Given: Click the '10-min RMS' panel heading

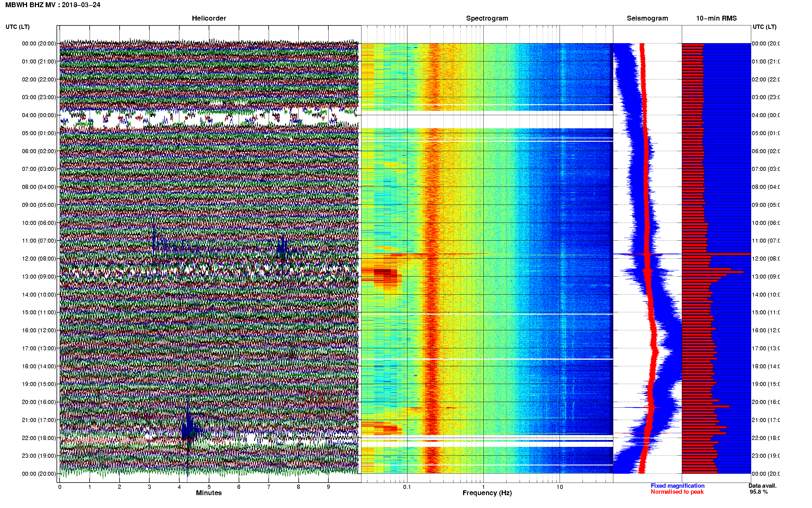Looking at the screenshot, I should [716, 19].
